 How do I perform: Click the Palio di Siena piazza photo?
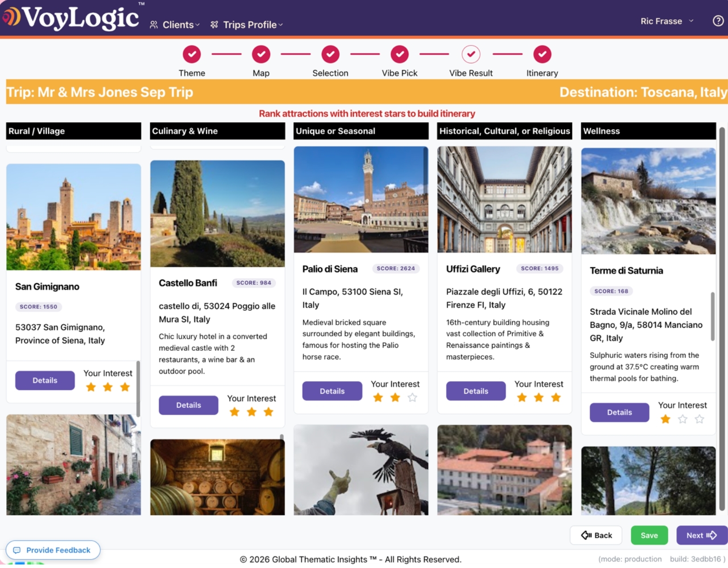click(x=361, y=199)
